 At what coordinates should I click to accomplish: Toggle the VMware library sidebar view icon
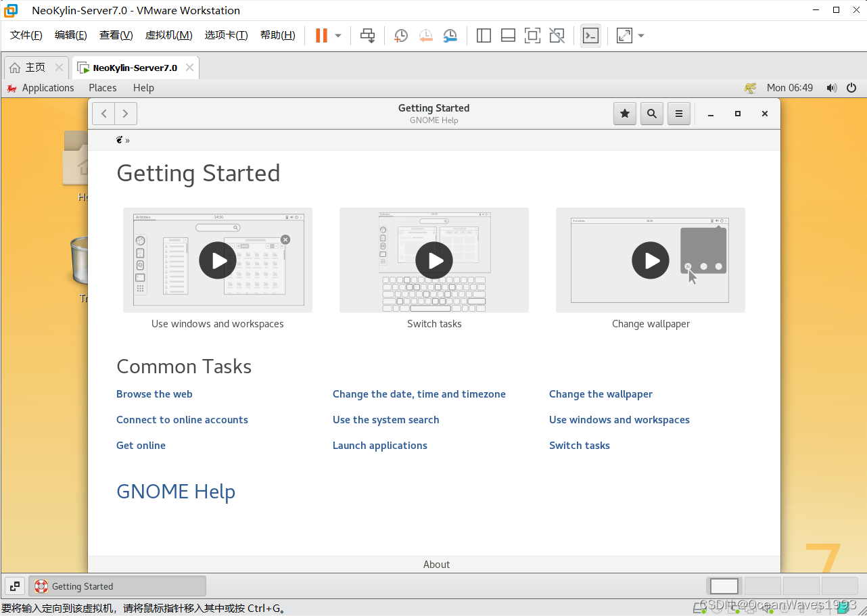(484, 36)
